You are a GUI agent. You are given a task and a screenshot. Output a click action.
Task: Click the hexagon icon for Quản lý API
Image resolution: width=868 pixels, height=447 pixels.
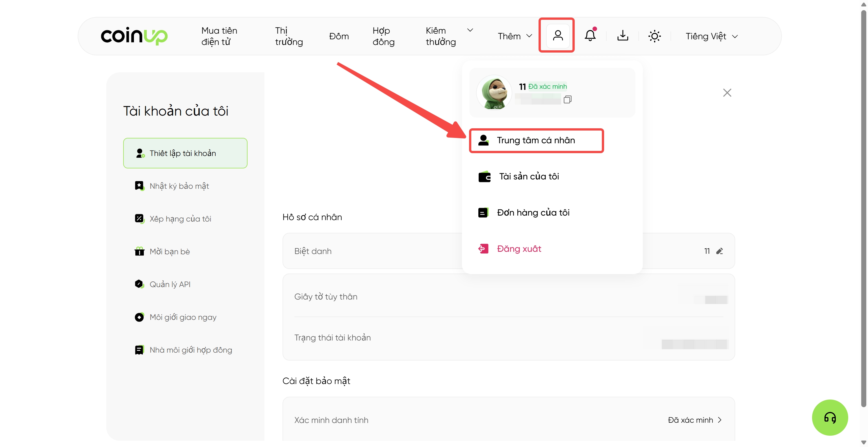(140, 284)
